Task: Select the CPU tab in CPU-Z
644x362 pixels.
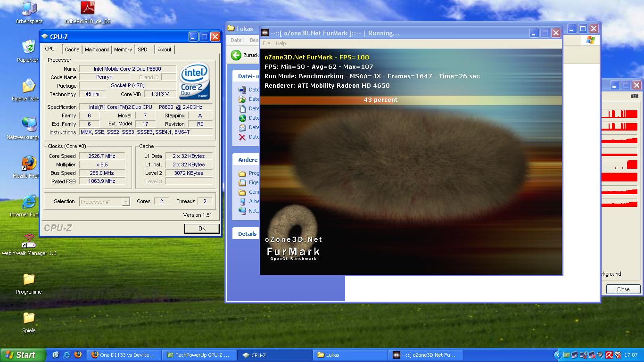Action: click(50, 49)
